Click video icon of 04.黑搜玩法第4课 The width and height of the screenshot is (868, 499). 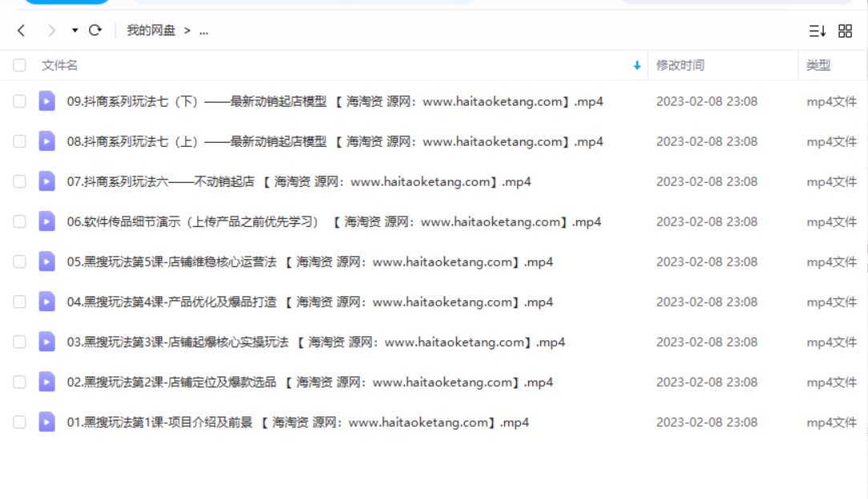(x=46, y=302)
